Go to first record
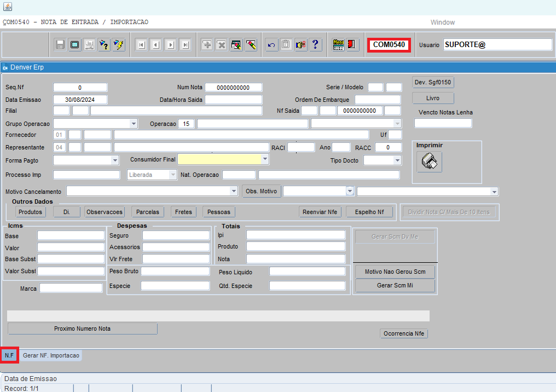556x392 pixels. click(x=141, y=45)
